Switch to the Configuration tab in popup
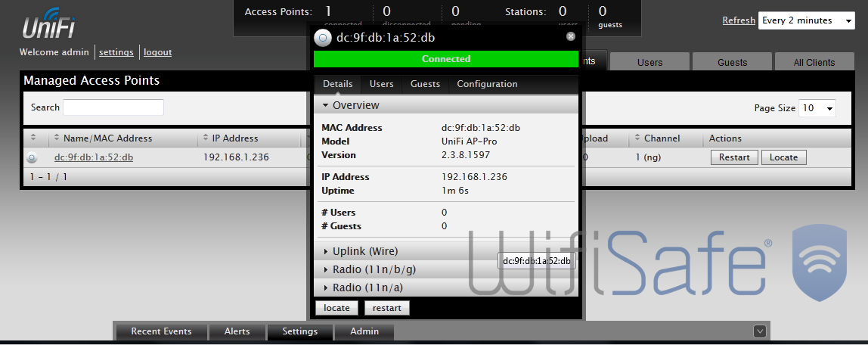The height and width of the screenshot is (345, 868). (487, 84)
